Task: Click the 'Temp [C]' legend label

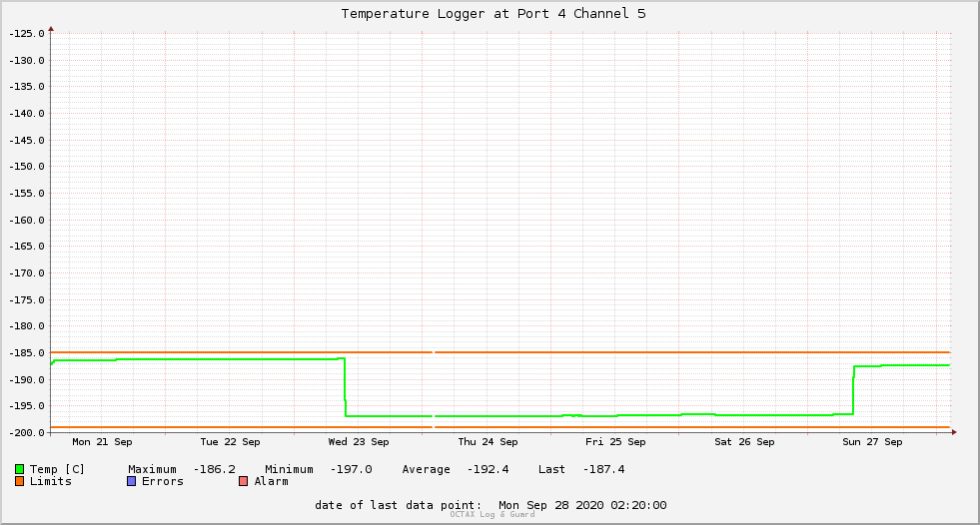Action: [57, 469]
